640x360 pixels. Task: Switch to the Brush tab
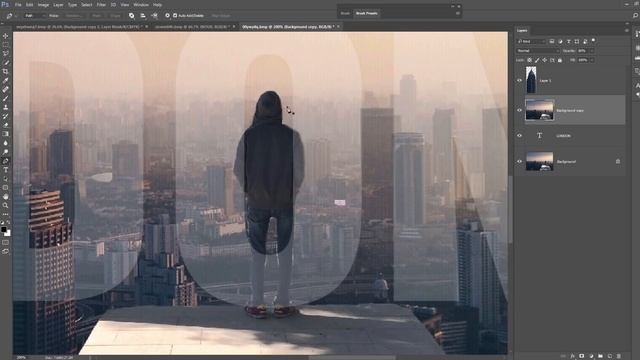(345, 13)
